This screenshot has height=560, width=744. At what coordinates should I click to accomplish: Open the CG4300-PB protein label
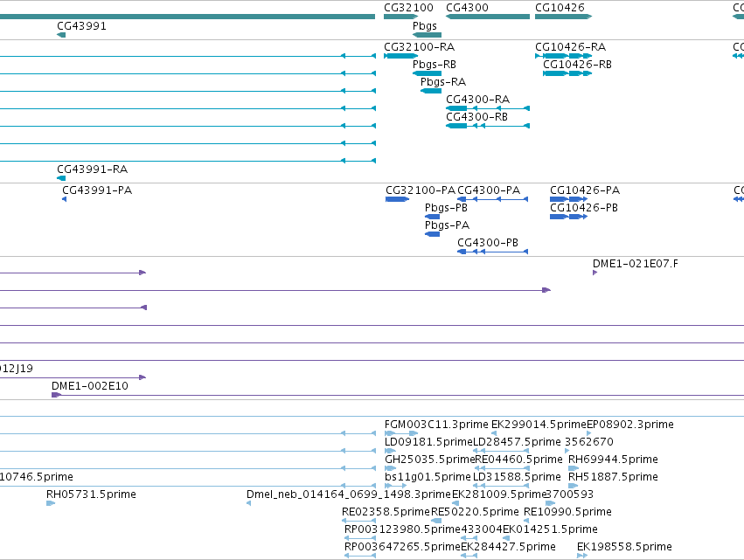488,243
